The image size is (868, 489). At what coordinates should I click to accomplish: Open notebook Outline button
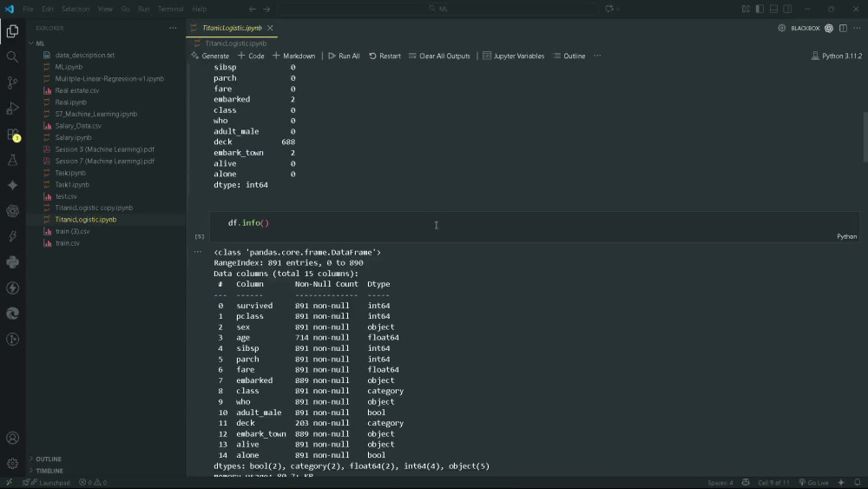(569, 56)
